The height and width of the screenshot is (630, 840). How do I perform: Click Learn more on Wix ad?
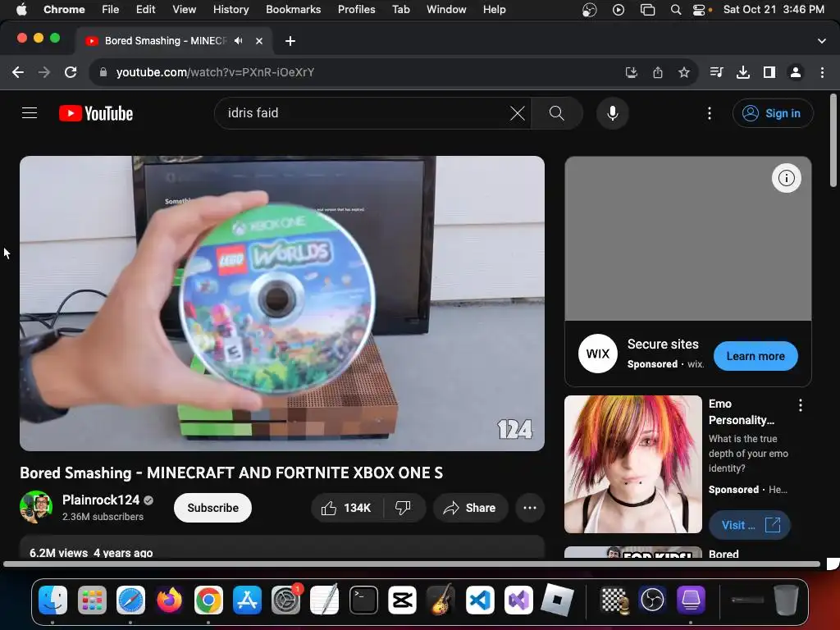[x=756, y=356]
